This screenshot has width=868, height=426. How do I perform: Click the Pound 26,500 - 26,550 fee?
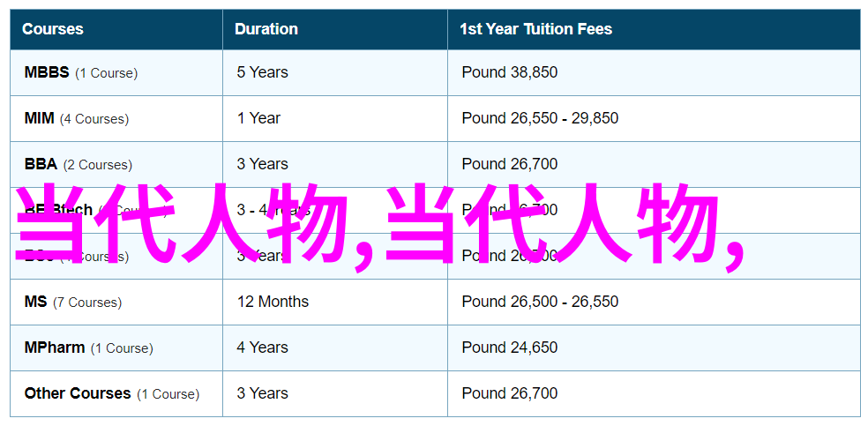click(540, 302)
